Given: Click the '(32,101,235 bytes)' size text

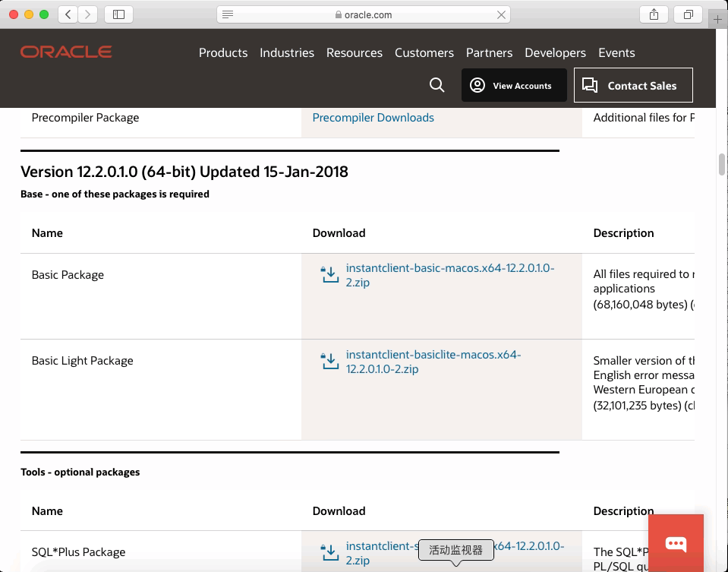Looking at the screenshot, I should 638,405.
